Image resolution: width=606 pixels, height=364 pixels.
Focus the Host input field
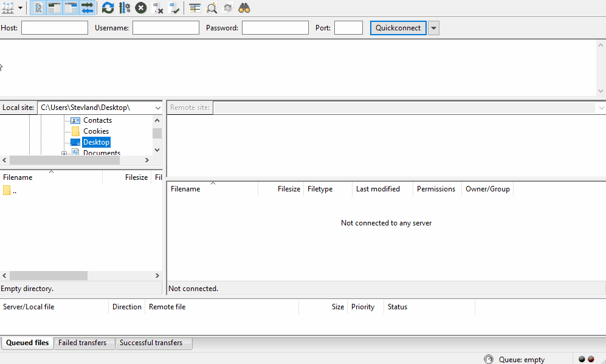coord(55,28)
